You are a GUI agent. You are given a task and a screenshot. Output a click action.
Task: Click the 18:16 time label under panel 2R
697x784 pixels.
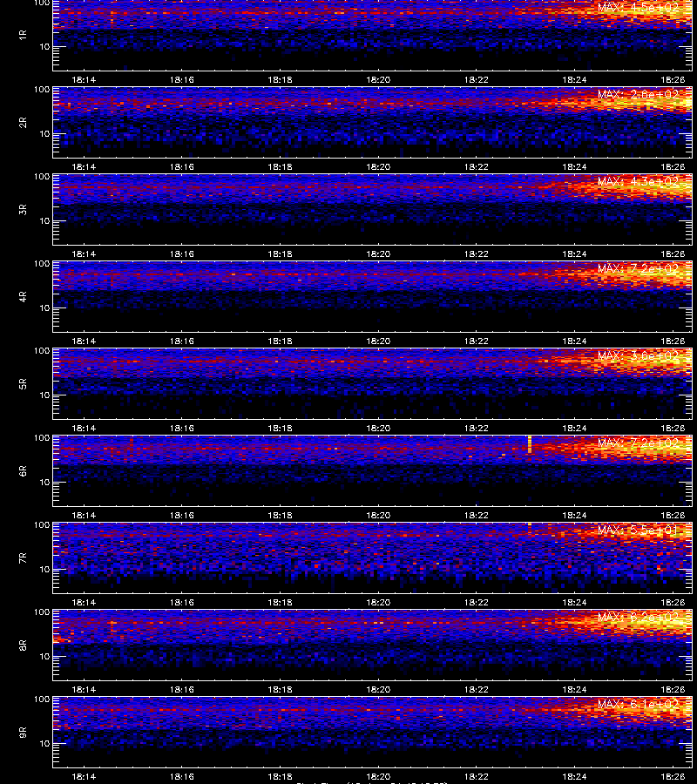(x=181, y=166)
